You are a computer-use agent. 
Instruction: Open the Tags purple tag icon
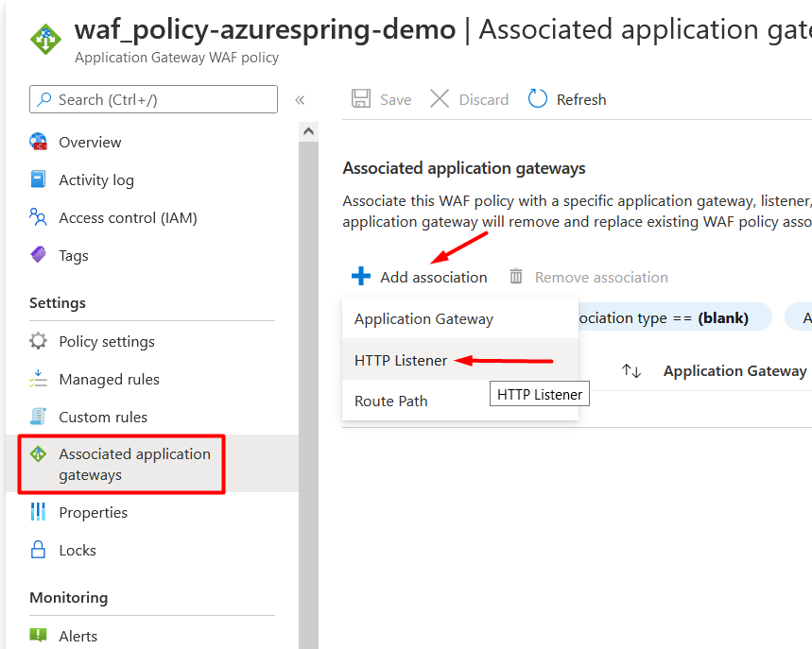(39, 255)
